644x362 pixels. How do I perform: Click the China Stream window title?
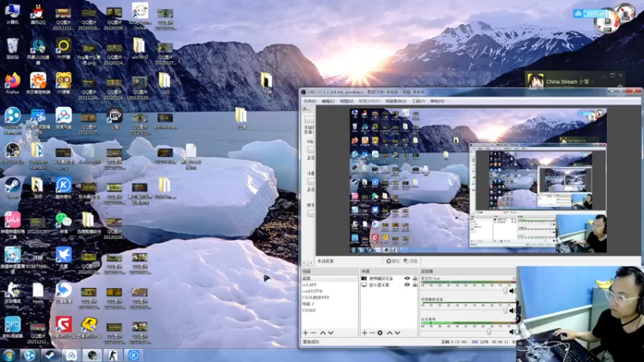[x=568, y=82]
